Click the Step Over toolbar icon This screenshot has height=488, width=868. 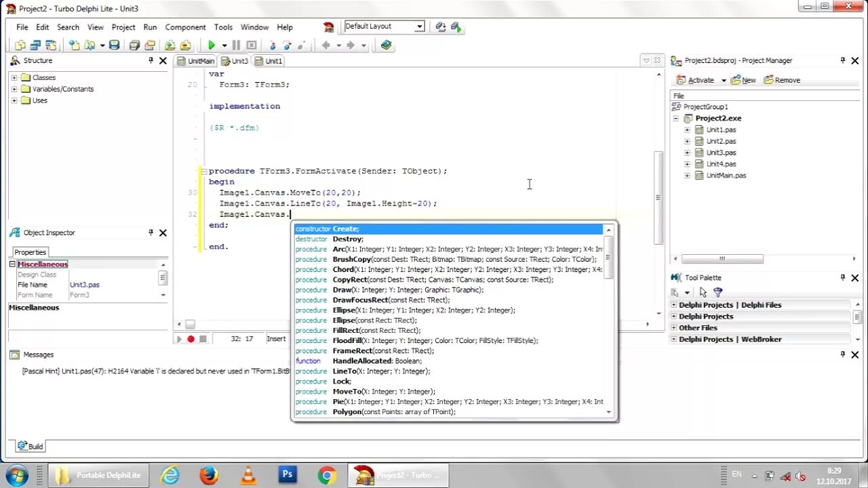[x=288, y=45]
